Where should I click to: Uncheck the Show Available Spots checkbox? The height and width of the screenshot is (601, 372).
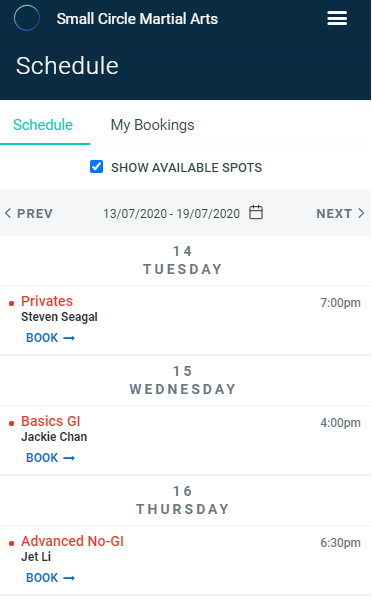point(97,167)
